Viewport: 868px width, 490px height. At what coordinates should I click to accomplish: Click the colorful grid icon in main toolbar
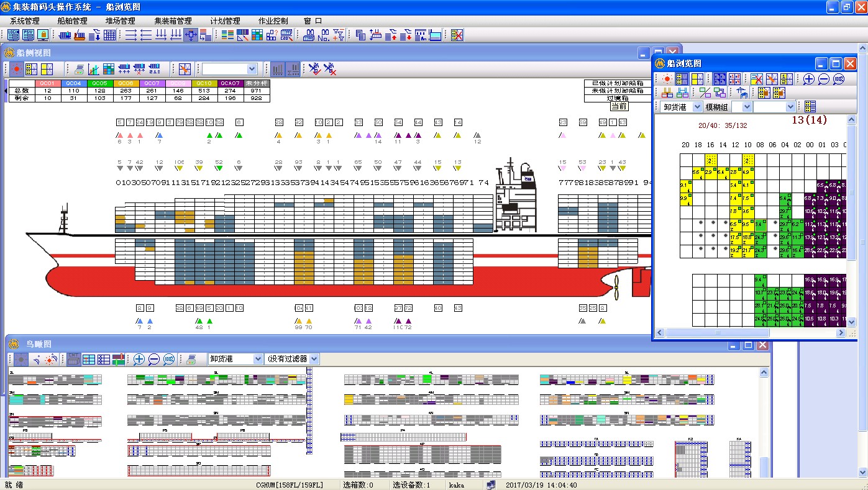(x=257, y=35)
